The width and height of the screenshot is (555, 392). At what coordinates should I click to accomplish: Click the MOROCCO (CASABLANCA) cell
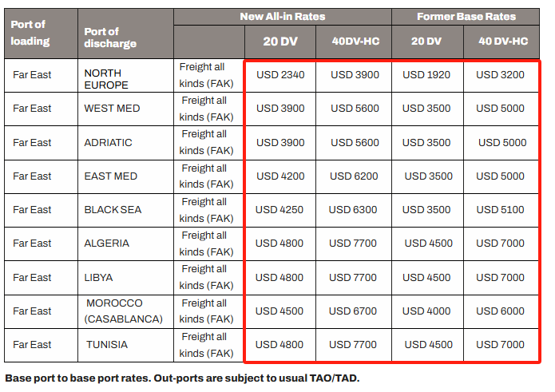point(125,311)
